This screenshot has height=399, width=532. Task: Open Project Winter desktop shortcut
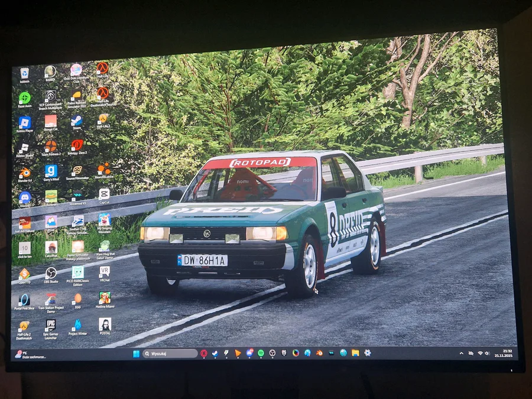pos(77,327)
